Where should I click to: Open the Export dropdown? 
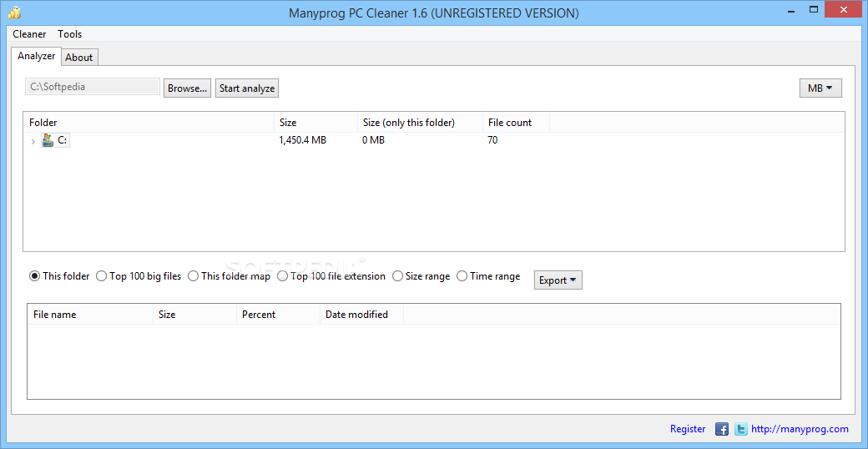pyautogui.click(x=558, y=280)
